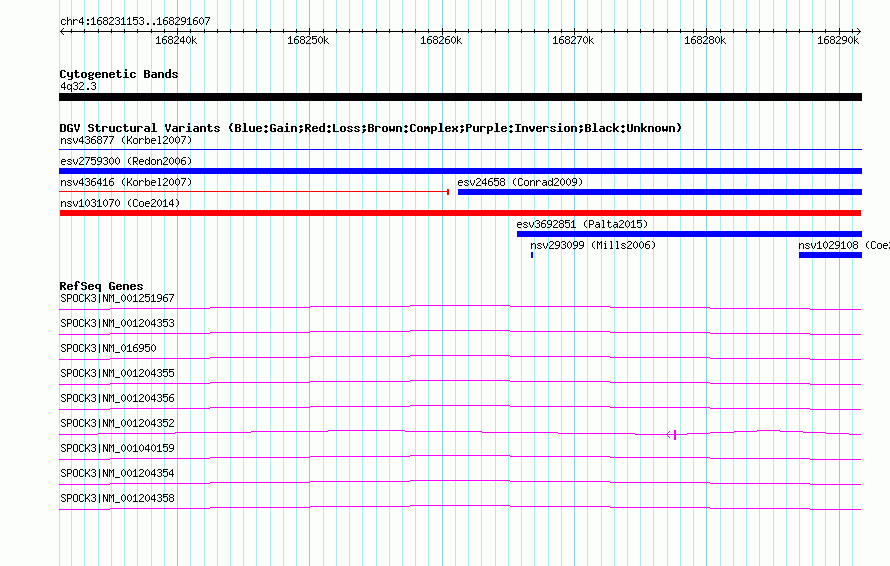The width and height of the screenshot is (890, 566).
Task: Click the 168250k ruler tick label
Action: point(308,40)
